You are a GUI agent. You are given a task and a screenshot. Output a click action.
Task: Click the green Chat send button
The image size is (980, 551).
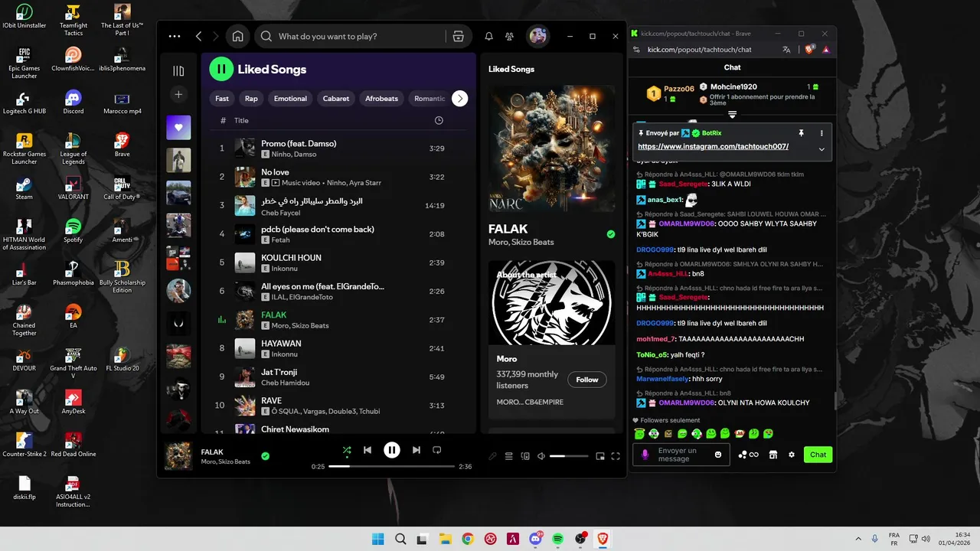click(x=818, y=455)
